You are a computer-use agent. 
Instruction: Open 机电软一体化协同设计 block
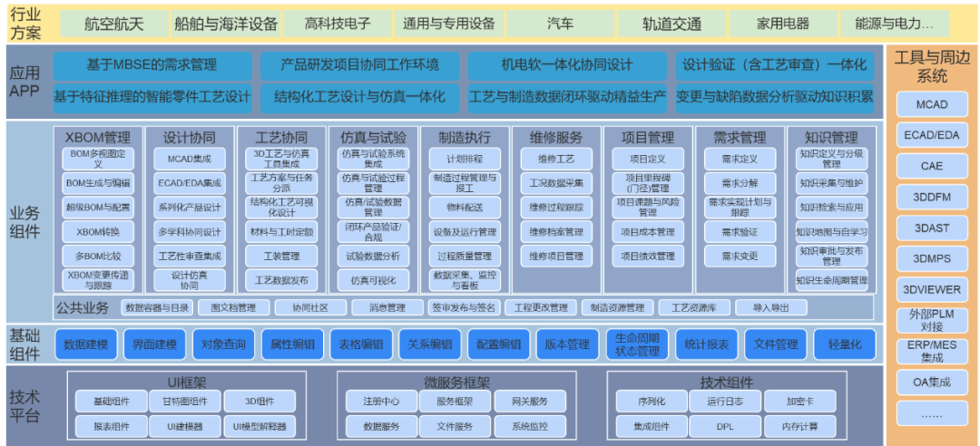point(567,65)
